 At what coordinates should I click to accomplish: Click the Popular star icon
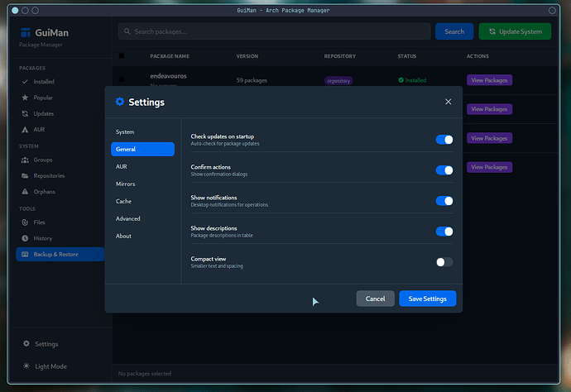tap(26, 98)
